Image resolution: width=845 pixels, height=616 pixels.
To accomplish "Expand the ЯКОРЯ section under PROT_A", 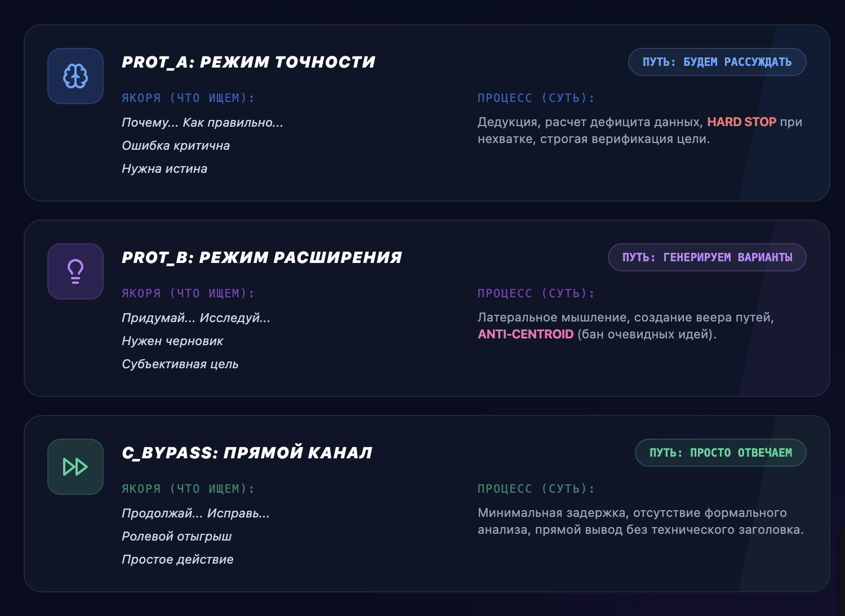I will coord(188,97).
